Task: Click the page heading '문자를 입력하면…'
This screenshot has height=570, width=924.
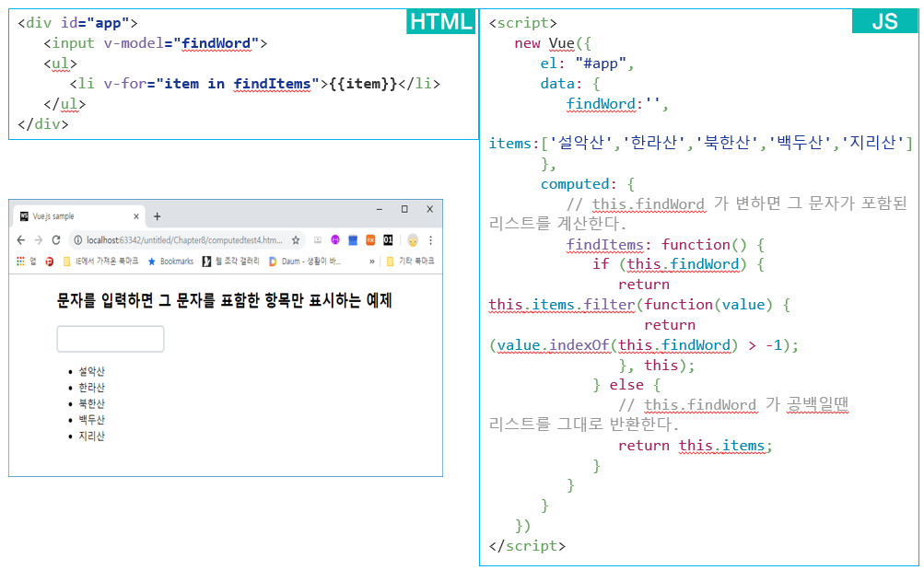Action: pyautogui.click(x=224, y=300)
